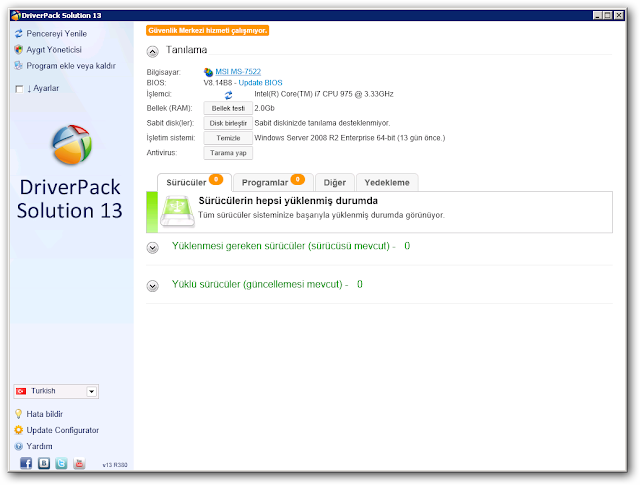This screenshot has width=640, height=485.
Task: Toggle the Ayarlar checkbox
Action: tap(19, 89)
